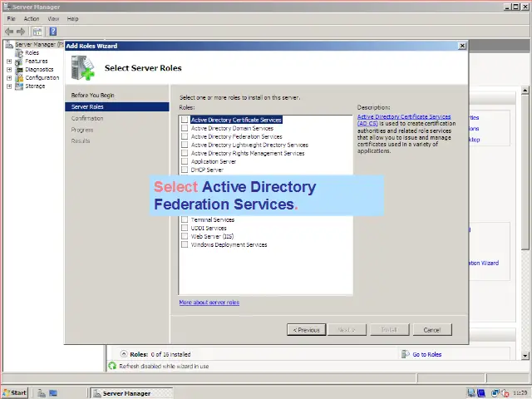Click the Features icon in the tree
The height and width of the screenshot is (399, 532).
click(19, 62)
